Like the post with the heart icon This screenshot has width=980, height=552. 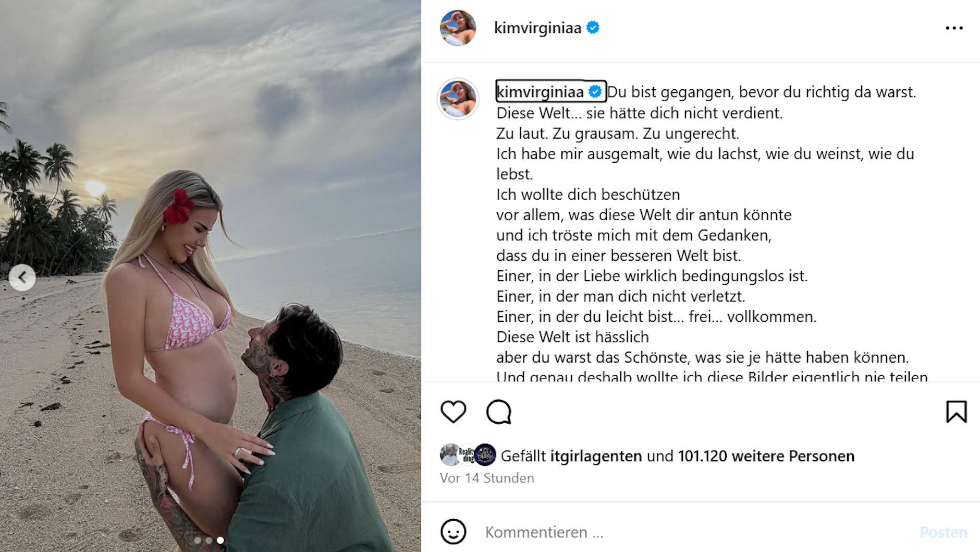(453, 412)
